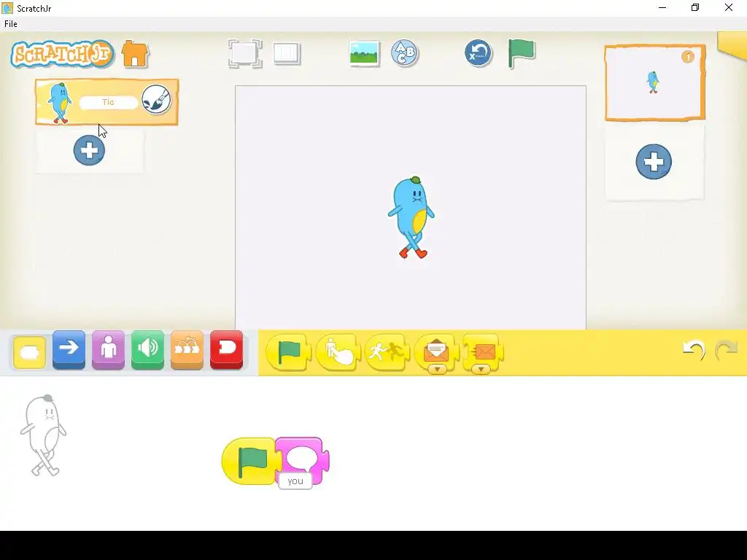Open color dropdown on Start on Message block

(437, 369)
